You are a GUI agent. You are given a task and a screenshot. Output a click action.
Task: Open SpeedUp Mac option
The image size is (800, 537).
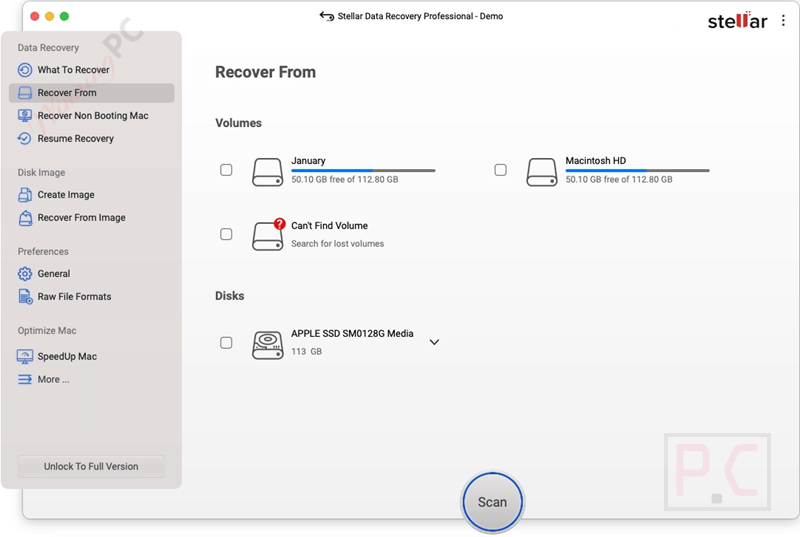tap(91, 356)
